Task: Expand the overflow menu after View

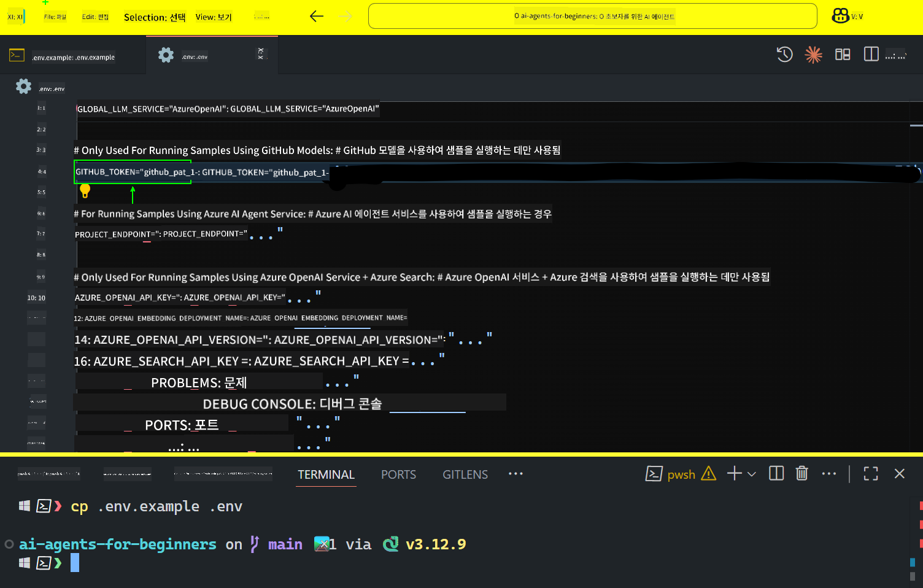Action: click(261, 17)
